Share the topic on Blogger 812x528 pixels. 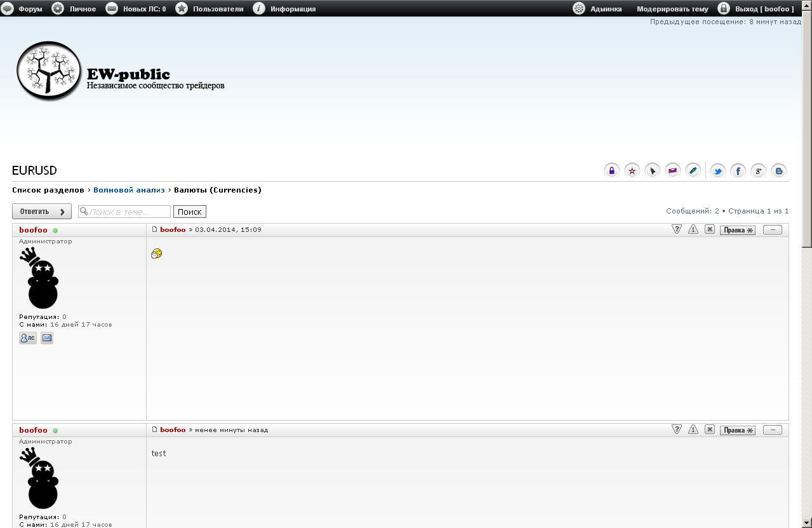click(778, 170)
